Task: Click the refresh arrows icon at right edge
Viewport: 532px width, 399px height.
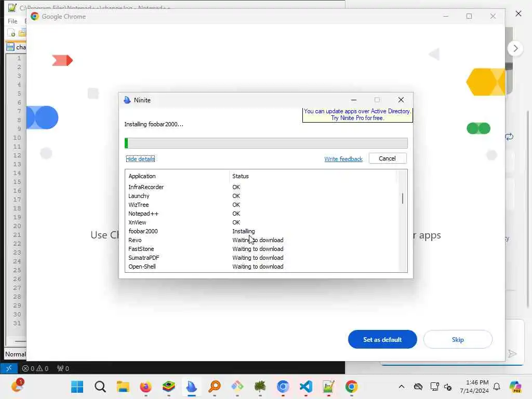Action: [509, 137]
